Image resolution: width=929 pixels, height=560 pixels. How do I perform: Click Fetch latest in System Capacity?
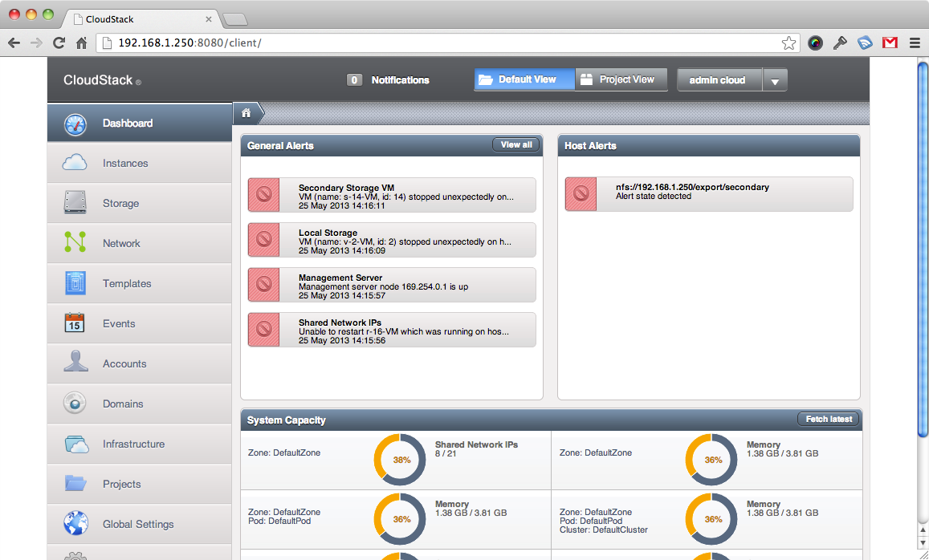(x=829, y=419)
